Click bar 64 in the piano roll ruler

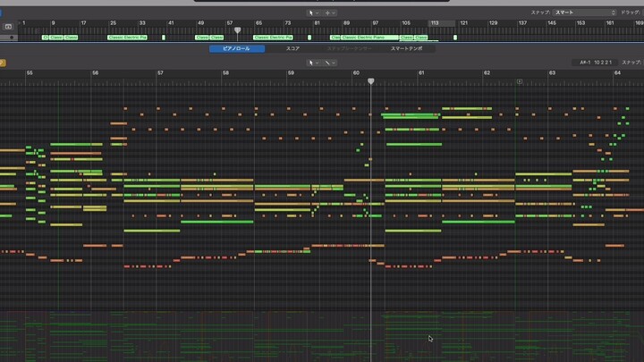click(x=617, y=72)
